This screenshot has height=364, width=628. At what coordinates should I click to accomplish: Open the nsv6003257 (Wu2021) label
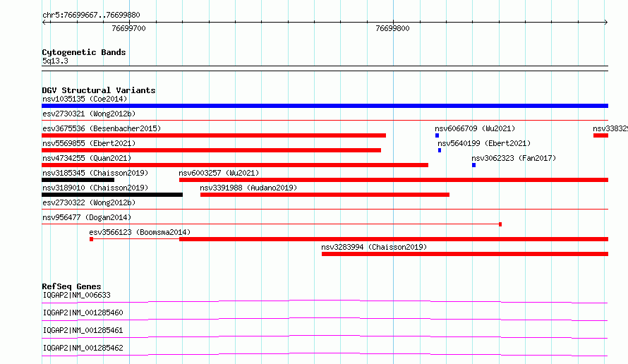coord(219,173)
